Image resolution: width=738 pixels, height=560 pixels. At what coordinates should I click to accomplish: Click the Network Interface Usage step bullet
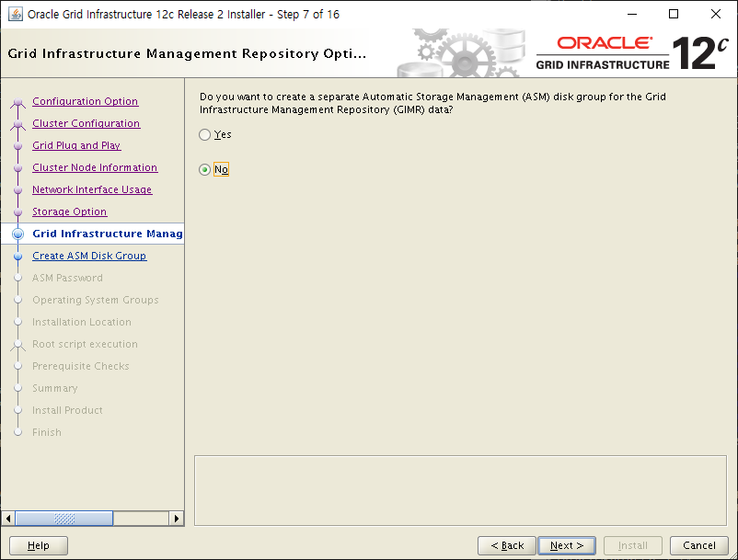[x=17, y=190]
